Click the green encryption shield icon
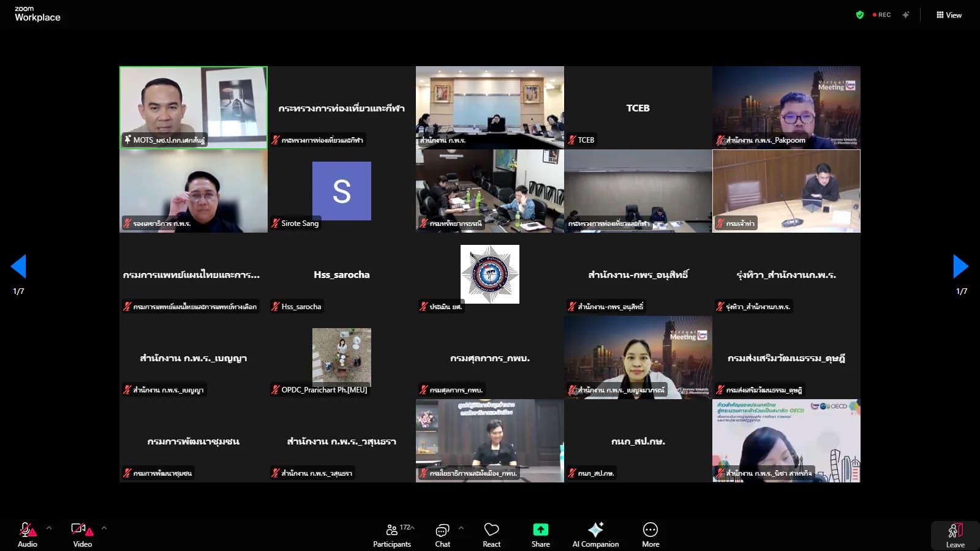Viewport: 980px width, 551px height. tap(860, 15)
